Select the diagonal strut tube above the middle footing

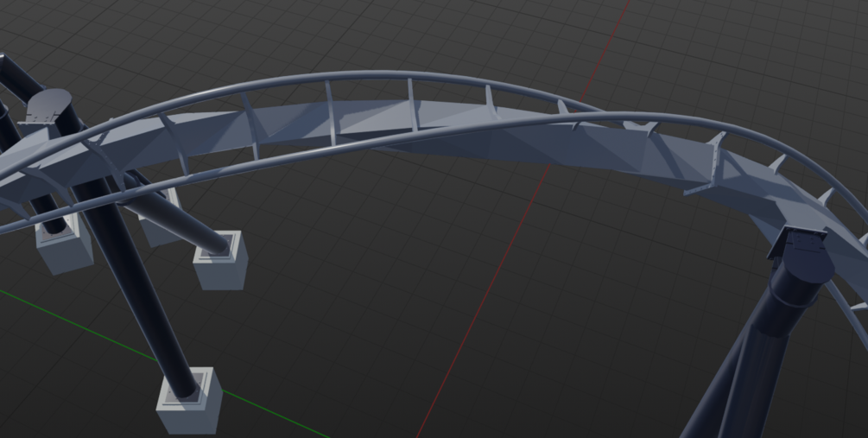(176, 215)
